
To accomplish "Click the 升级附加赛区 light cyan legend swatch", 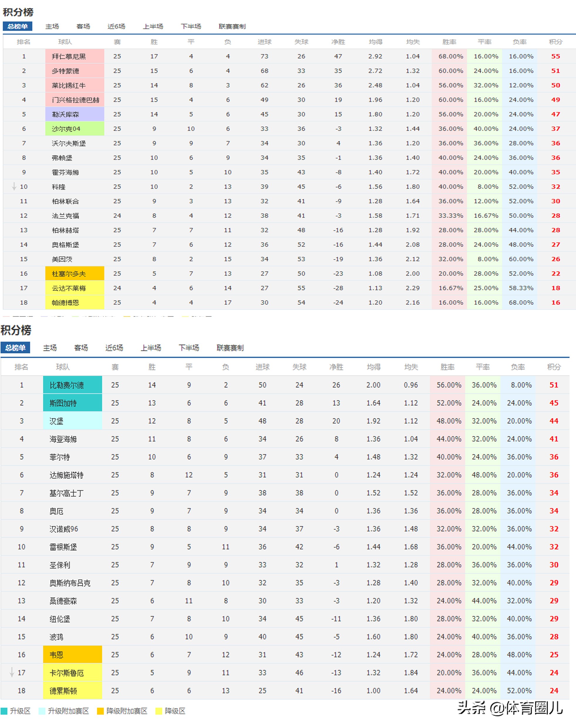I will (x=42, y=711).
